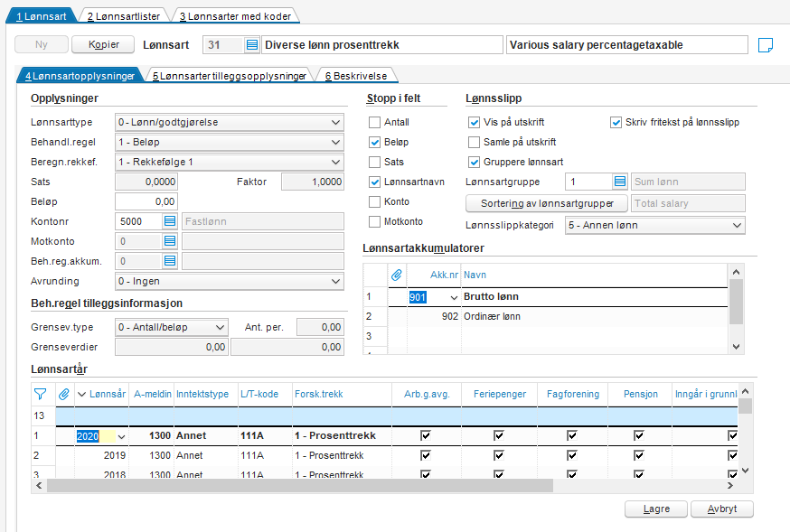Tick the Motkonto stop-field checkbox
This screenshot has width=790, height=532.
pyautogui.click(x=374, y=221)
